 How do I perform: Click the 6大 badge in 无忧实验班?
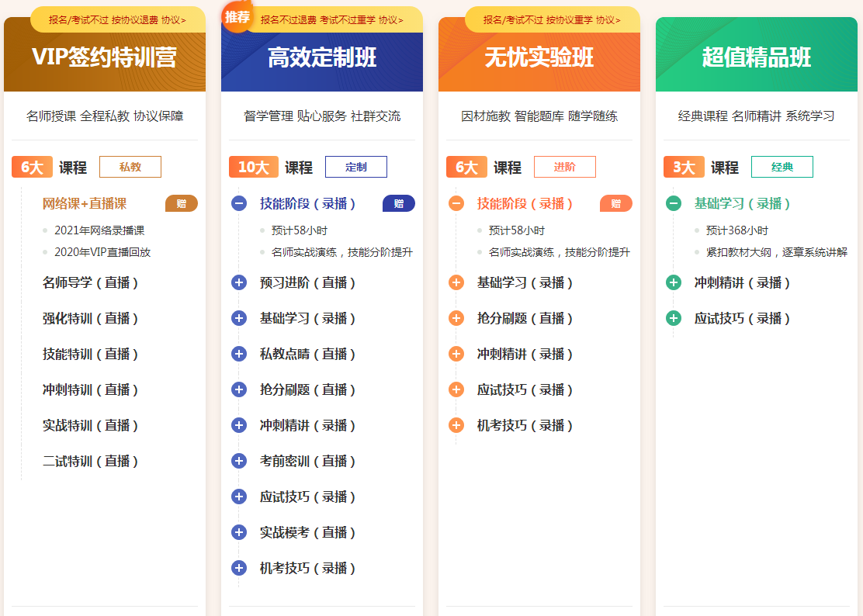pyautogui.click(x=466, y=166)
